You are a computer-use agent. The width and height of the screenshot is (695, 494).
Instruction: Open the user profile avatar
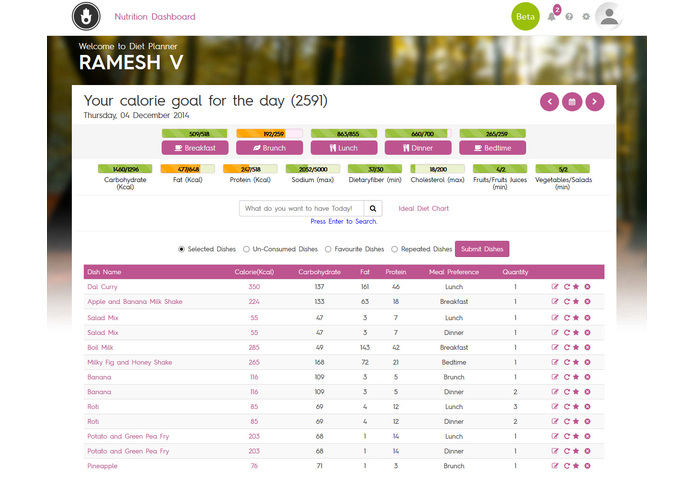[609, 16]
